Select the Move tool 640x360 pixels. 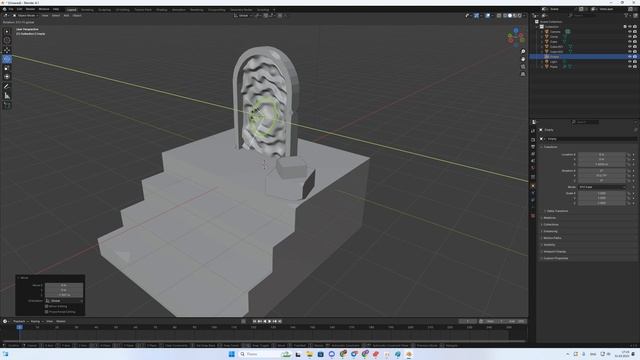click(x=7, y=50)
